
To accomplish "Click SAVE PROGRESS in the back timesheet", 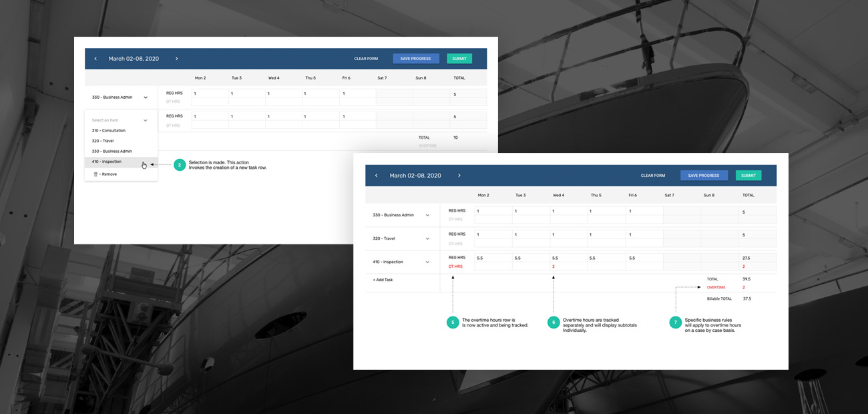I will [x=415, y=59].
